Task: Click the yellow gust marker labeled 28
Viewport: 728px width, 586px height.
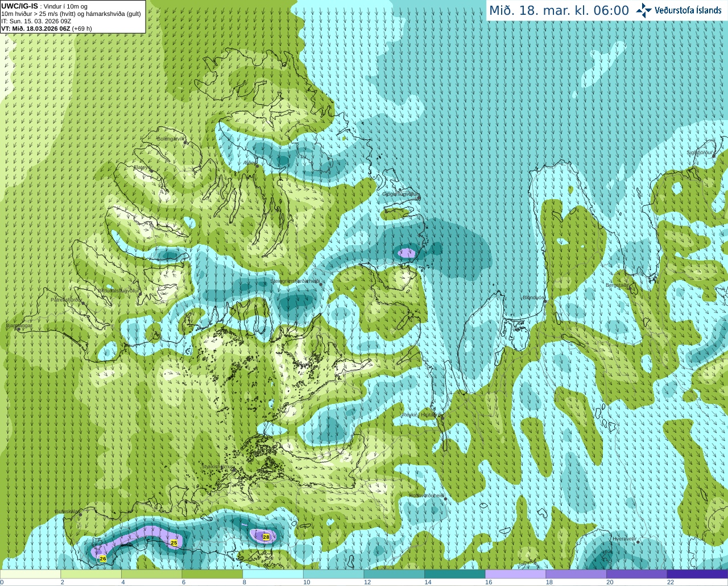Action: point(266,537)
